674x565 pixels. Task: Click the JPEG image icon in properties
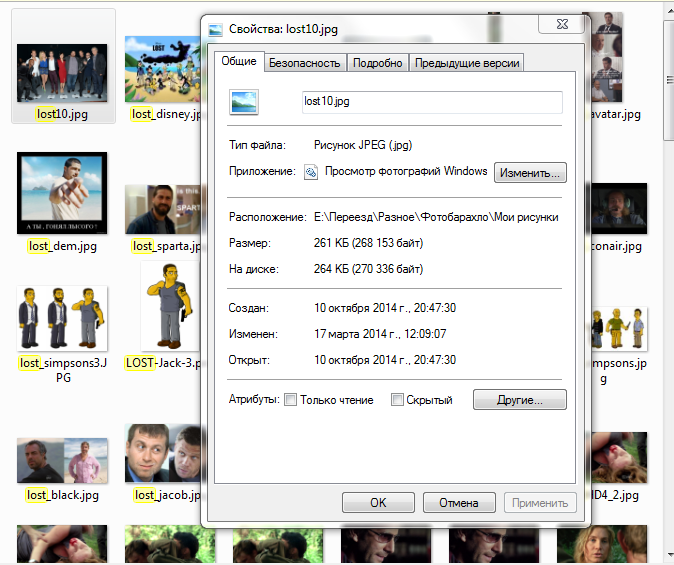coord(244,102)
